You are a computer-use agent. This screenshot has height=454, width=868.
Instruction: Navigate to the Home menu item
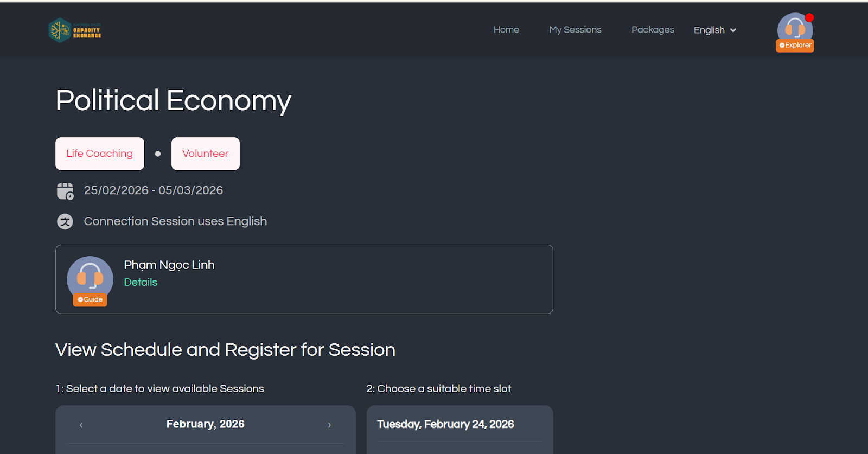click(506, 30)
